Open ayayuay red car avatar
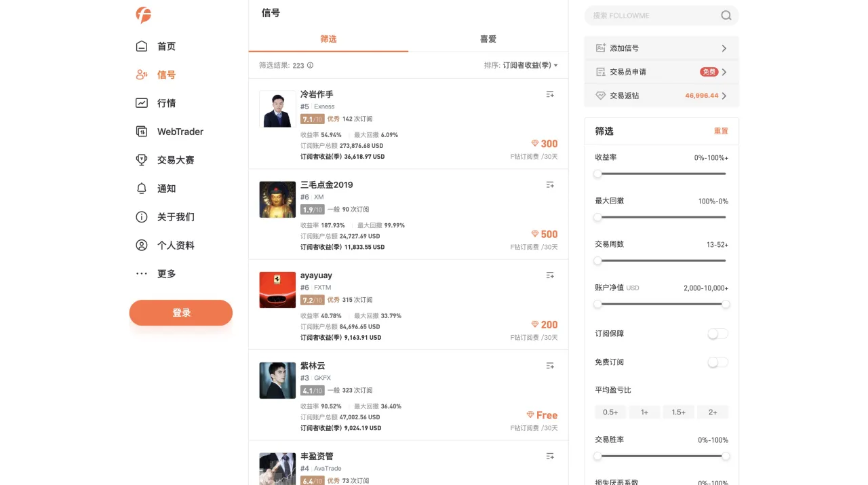The height and width of the screenshot is (485, 868). [x=277, y=290]
